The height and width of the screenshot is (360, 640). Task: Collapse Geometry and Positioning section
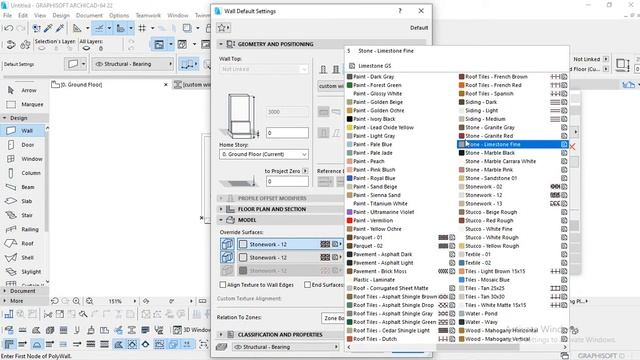(x=221, y=44)
